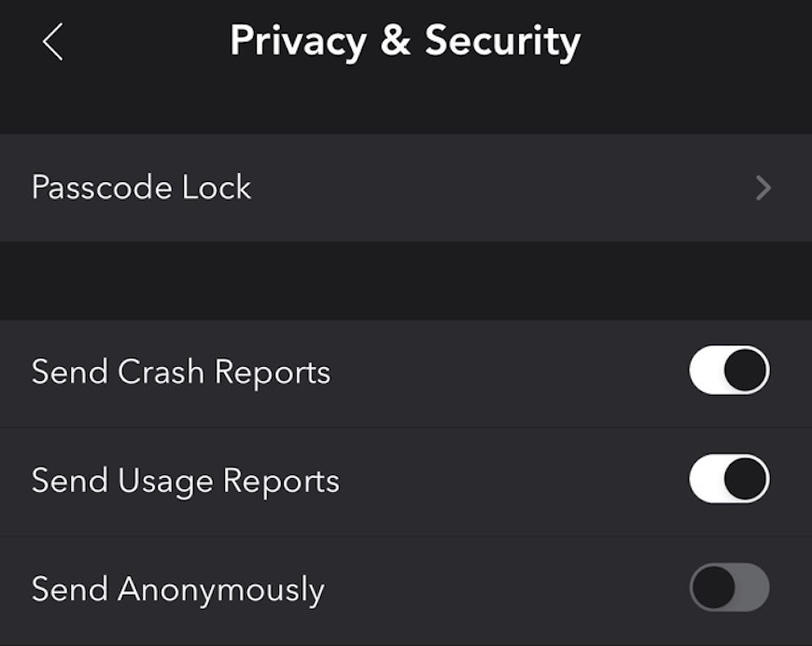Image resolution: width=812 pixels, height=646 pixels.
Task: Tap the word "Security" in the header
Action: tap(502, 41)
